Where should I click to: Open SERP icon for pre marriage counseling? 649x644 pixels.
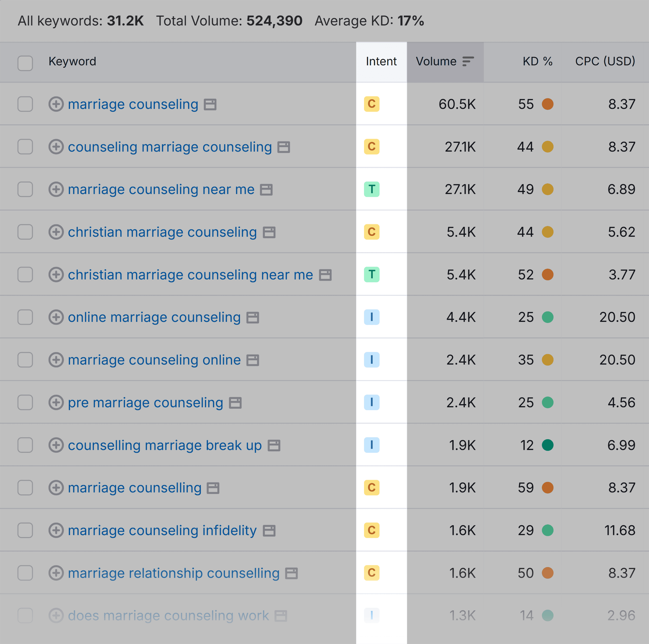tap(235, 403)
